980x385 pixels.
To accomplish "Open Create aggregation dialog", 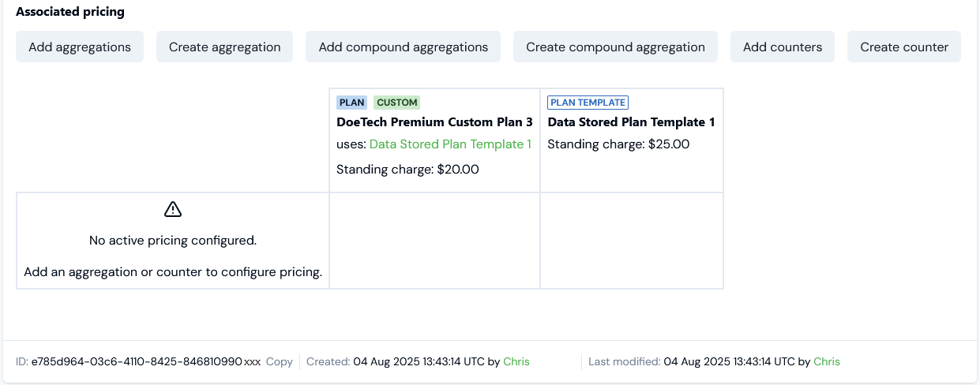I will coord(225,47).
